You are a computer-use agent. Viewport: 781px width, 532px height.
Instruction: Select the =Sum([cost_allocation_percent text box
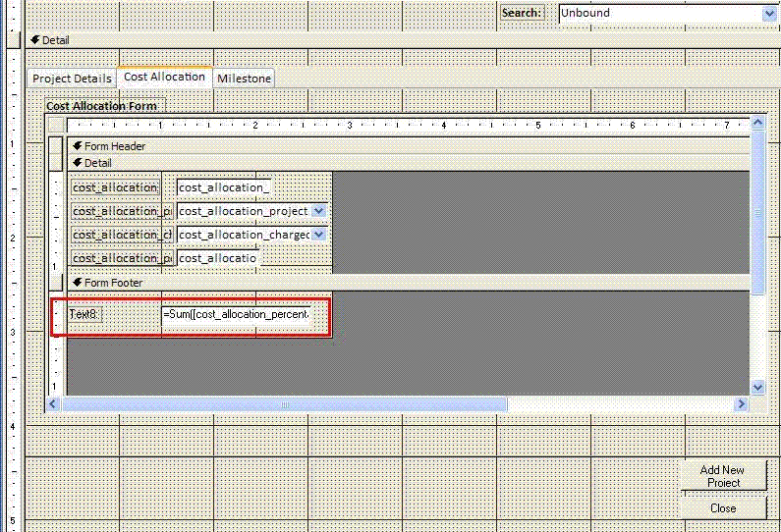[x=236, y=314]
